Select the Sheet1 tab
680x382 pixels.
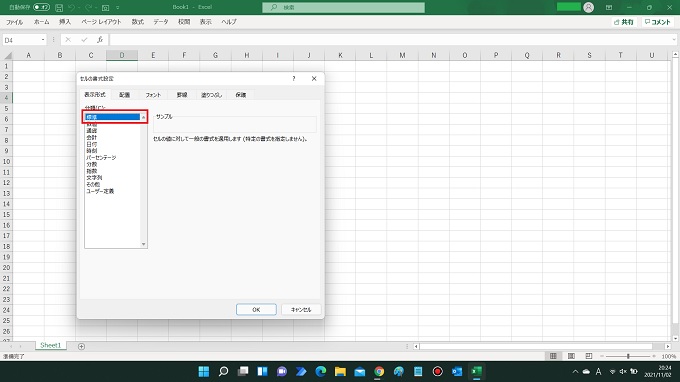[x=50, y=346]
